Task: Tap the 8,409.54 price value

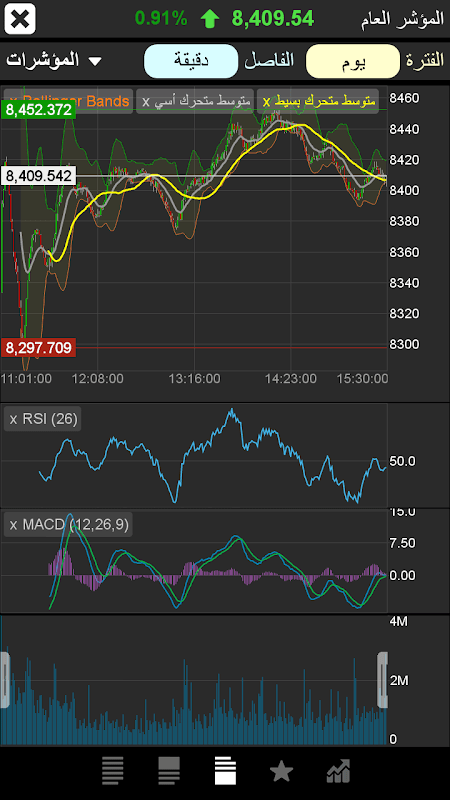Action: pyautogui.click(x=272, y=19)
